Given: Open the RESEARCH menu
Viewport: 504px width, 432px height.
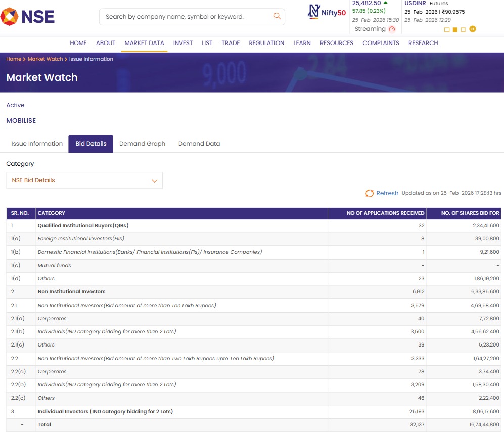Looking at the screenshot, I should click(423, 43).
